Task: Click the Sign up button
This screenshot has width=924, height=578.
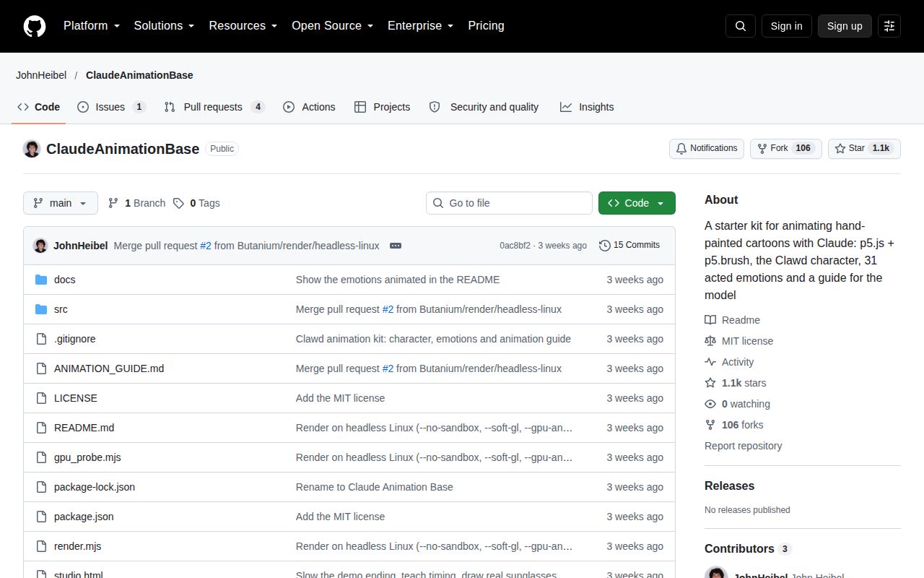Action: point(845,26)
